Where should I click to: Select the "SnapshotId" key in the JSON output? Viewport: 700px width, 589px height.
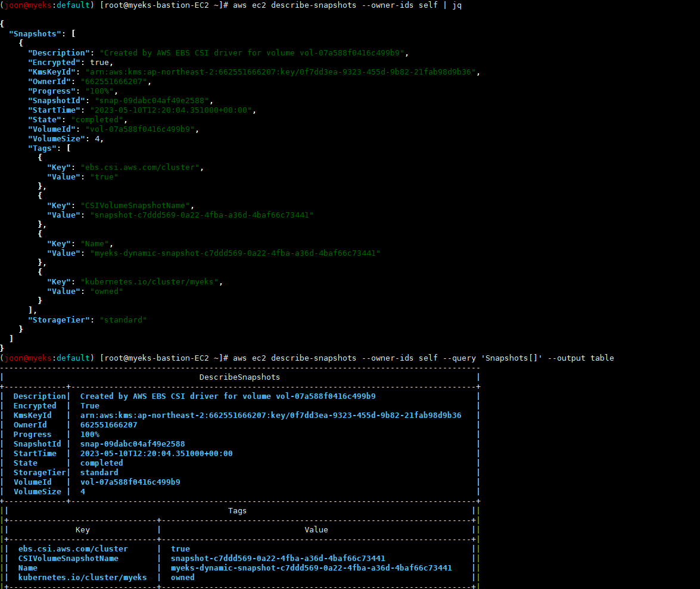[59, 101]
